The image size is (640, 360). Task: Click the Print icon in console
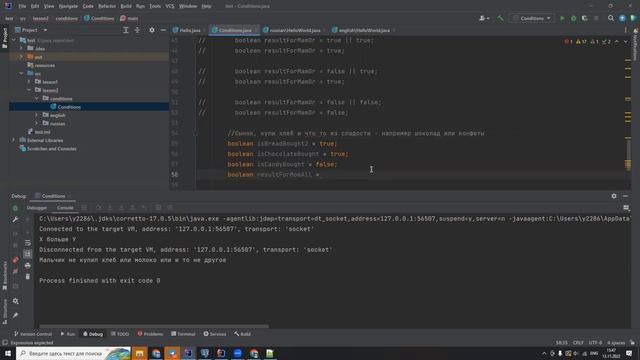coord(28,265)
